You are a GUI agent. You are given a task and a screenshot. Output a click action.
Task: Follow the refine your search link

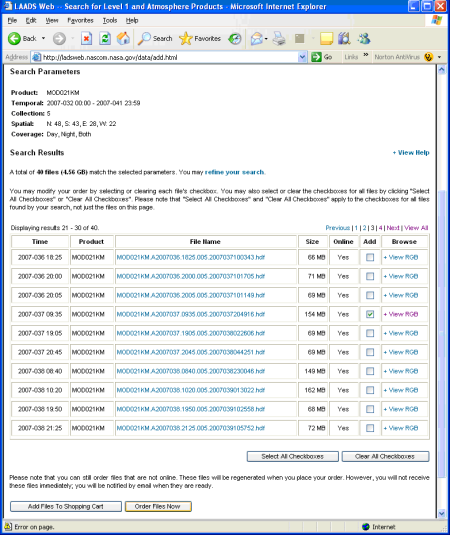[x=234, y=172]
